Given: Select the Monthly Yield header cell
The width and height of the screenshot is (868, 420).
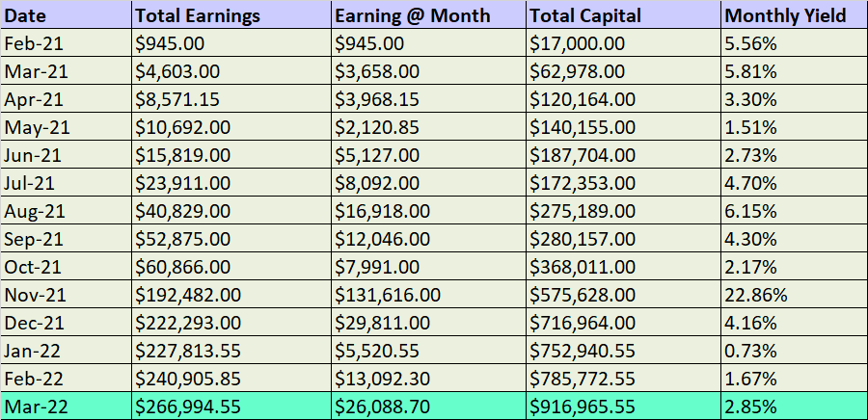Looking at the screenshot, I should click(793, 15).
